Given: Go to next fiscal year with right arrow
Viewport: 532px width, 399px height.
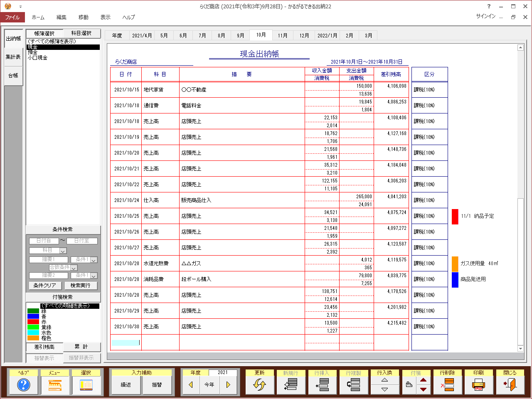Looking at the screenshot, I should (x=228, y=385).
